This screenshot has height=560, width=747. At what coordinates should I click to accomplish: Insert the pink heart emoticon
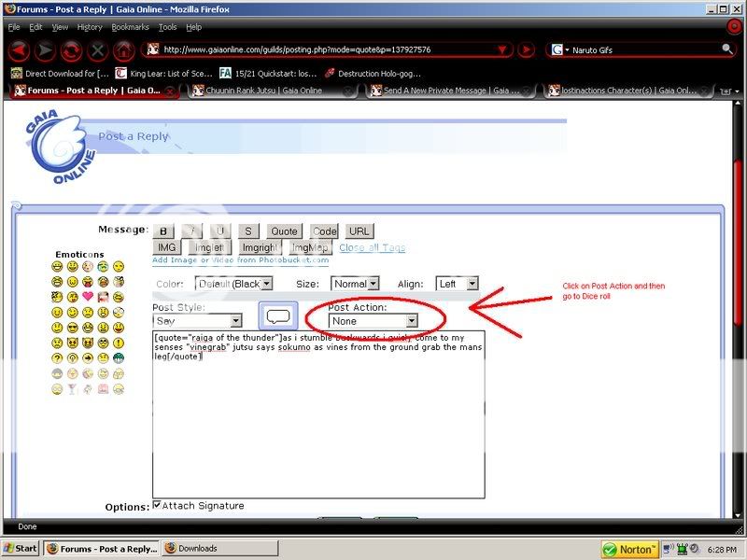tap(88, 297)
